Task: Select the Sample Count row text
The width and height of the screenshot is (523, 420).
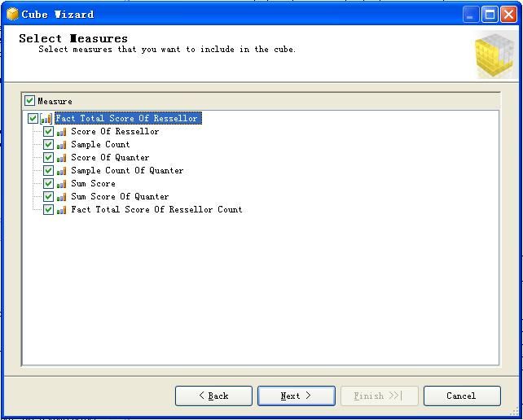Action: tap(100, 144)
